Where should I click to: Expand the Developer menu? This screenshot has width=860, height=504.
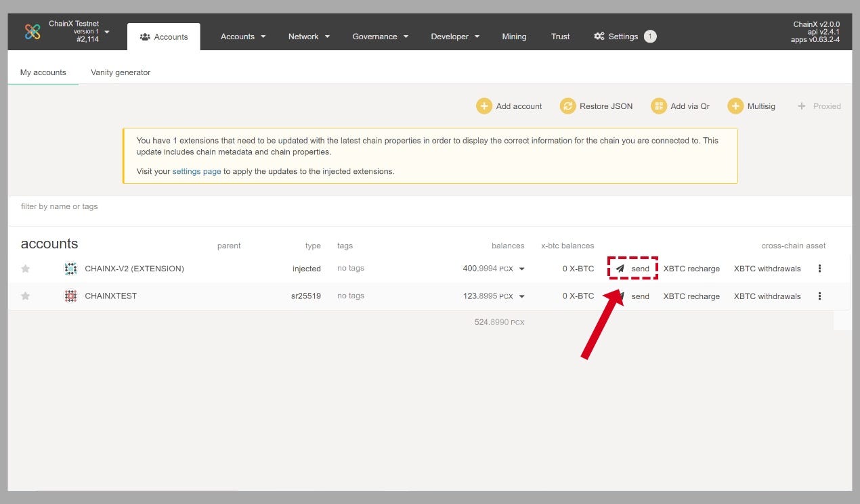point(455,37)
